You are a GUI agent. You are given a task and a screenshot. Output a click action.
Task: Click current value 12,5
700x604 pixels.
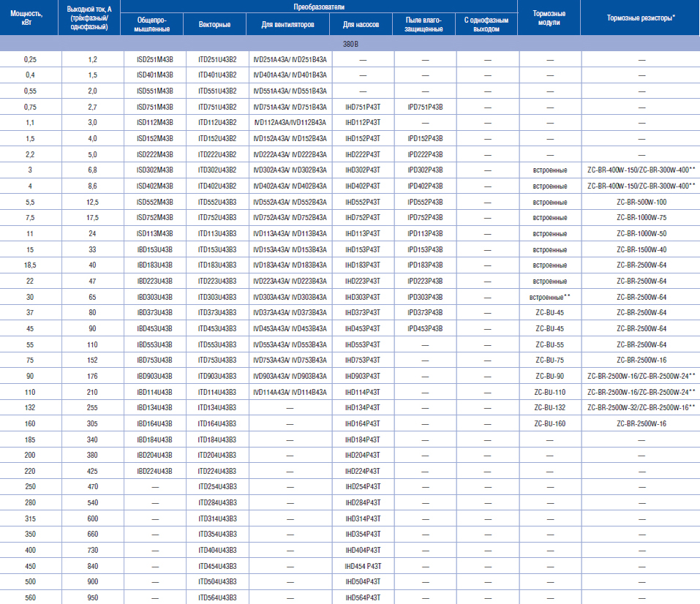[92, 203]
